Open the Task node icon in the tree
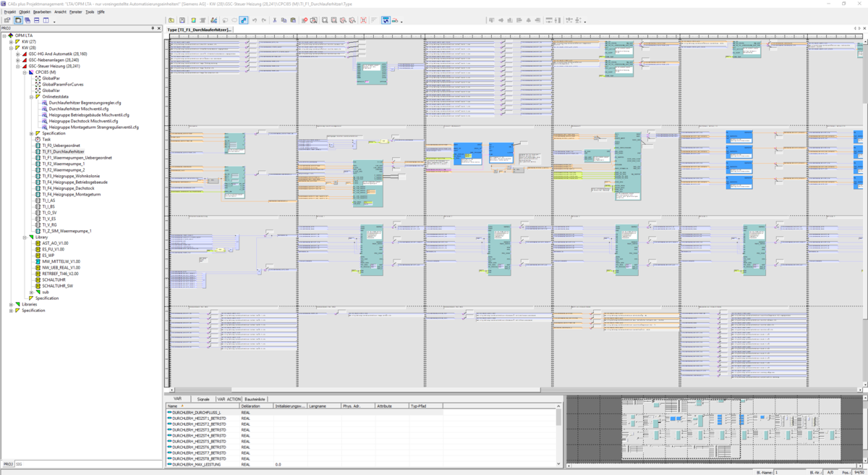Image resolution: width=868 pixels, height=475 pixels. pyautogui.click(x=38, y=139)
